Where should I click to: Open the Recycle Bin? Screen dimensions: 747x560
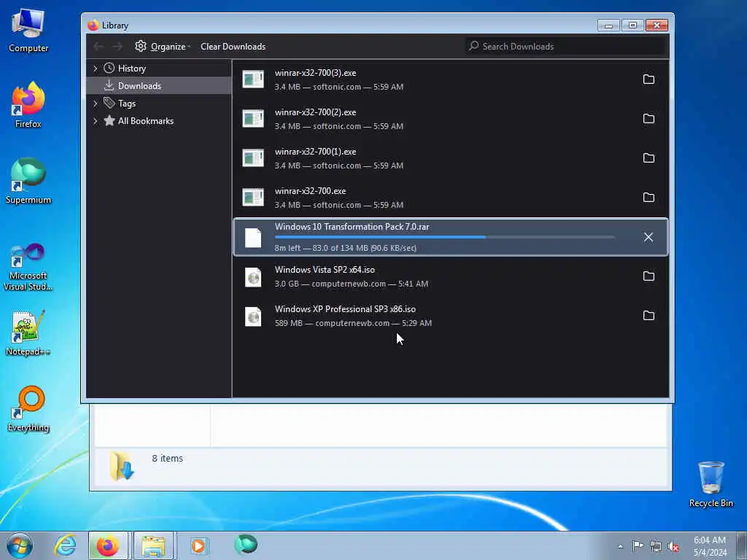click(x=711, y=484)
